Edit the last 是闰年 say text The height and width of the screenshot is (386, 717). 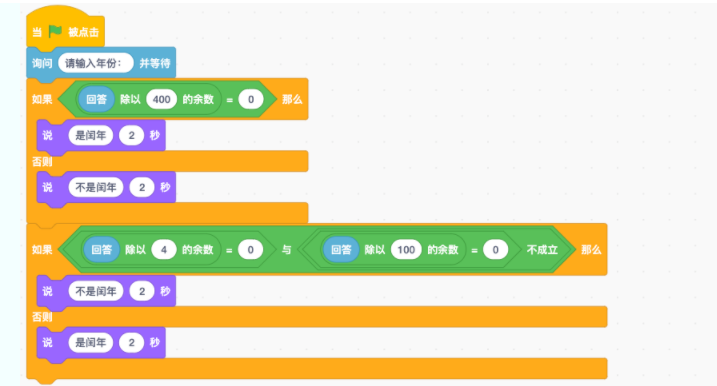point(91,343)
